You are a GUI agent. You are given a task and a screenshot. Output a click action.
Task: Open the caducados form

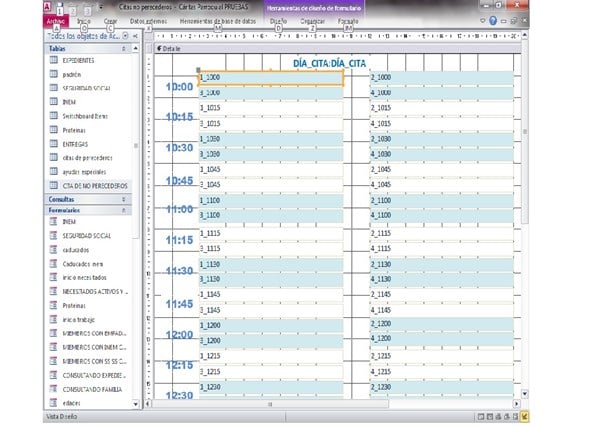[x=76, y=249]
